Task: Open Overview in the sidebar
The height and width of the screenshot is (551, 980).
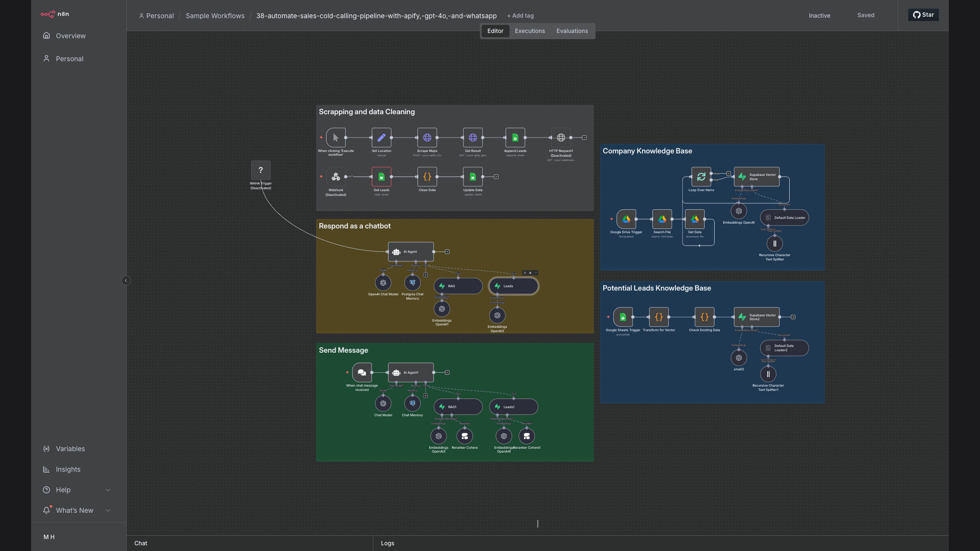Action: (79, 36)
